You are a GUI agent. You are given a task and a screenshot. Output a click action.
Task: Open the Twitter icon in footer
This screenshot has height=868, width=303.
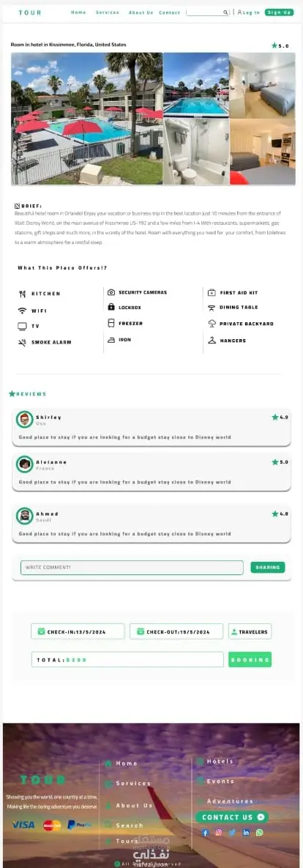click(232, 832)
